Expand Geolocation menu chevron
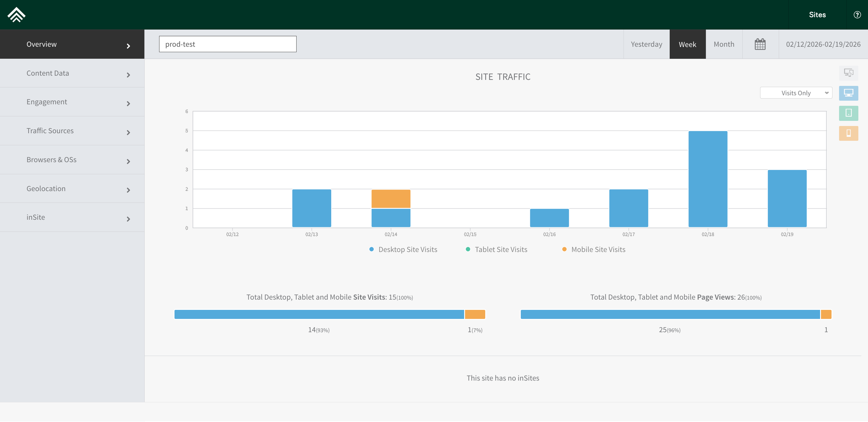The height and width of the screenshot is (422, 868). click(128, 190)
